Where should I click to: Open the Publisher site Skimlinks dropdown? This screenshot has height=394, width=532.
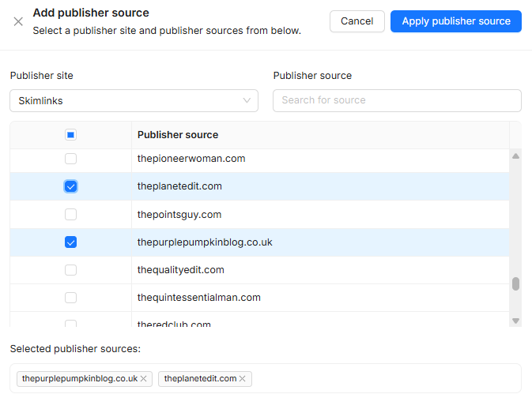134,101
